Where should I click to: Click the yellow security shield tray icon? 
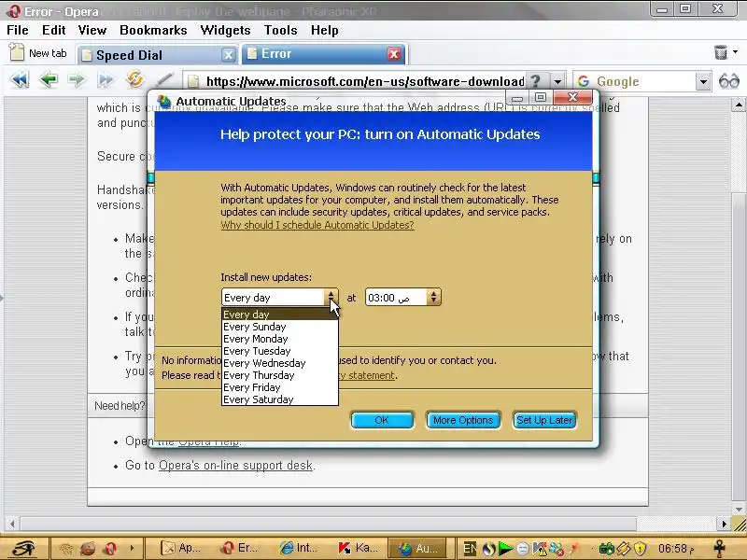pos(641,549)
